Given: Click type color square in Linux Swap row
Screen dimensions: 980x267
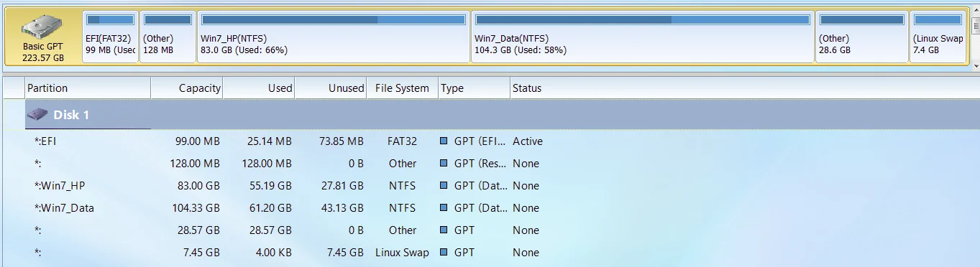Looking at the screenshot, I should (x=444, y=253).
